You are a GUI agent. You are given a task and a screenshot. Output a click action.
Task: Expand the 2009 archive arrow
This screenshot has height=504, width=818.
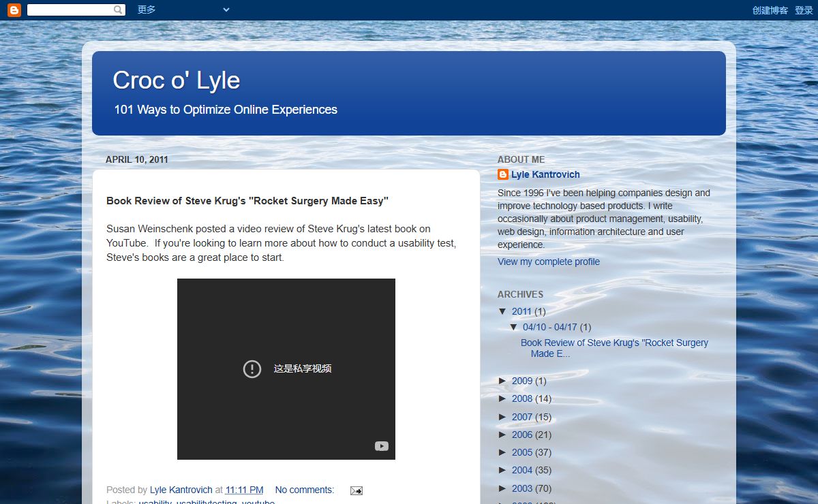click(503, 381)
